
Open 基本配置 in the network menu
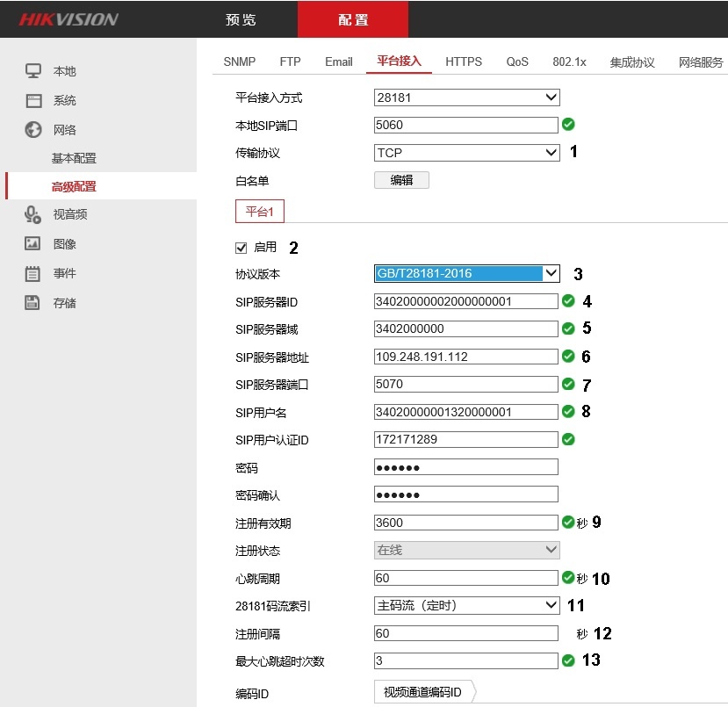click(74, 159)
